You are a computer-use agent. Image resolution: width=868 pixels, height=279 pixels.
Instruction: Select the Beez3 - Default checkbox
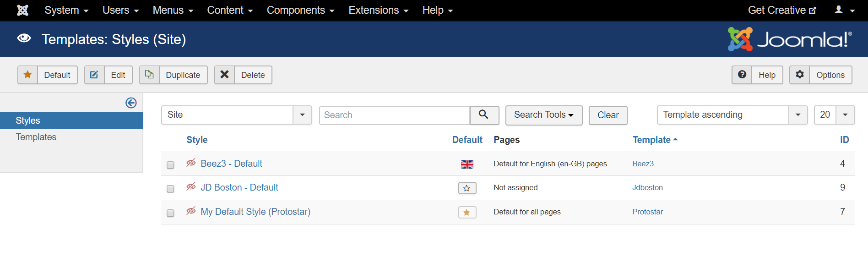point(170,165)
